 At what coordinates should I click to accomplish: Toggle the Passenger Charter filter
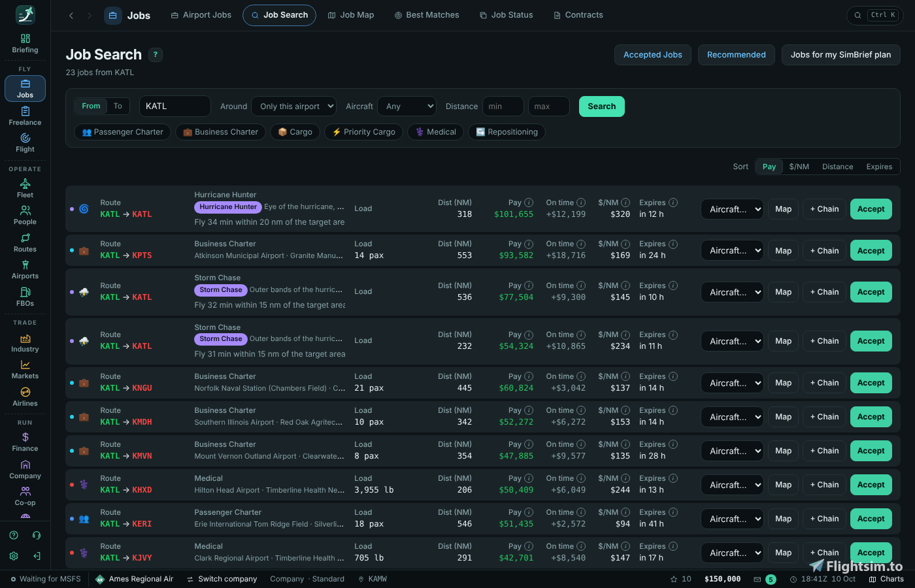[122, 132]
